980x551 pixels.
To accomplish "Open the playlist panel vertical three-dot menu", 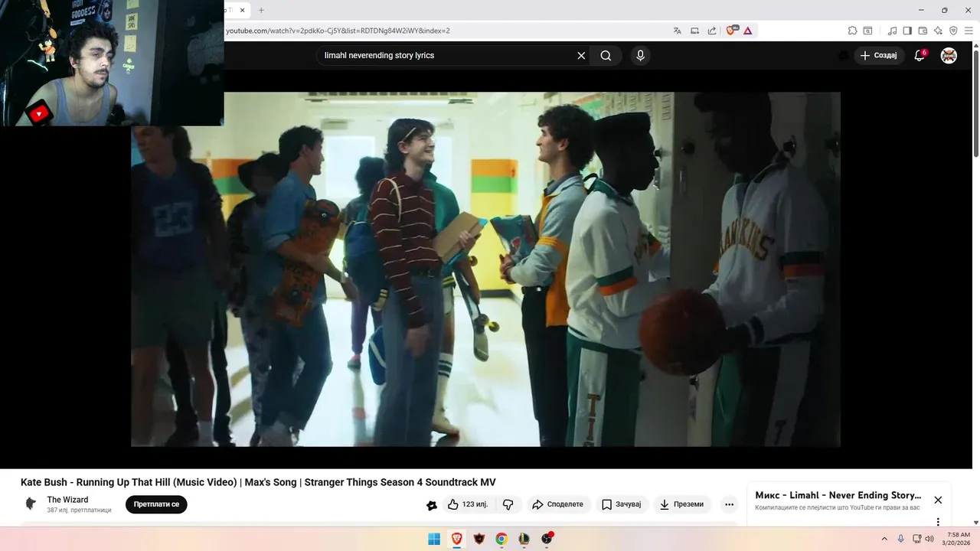I will point(938,522).
